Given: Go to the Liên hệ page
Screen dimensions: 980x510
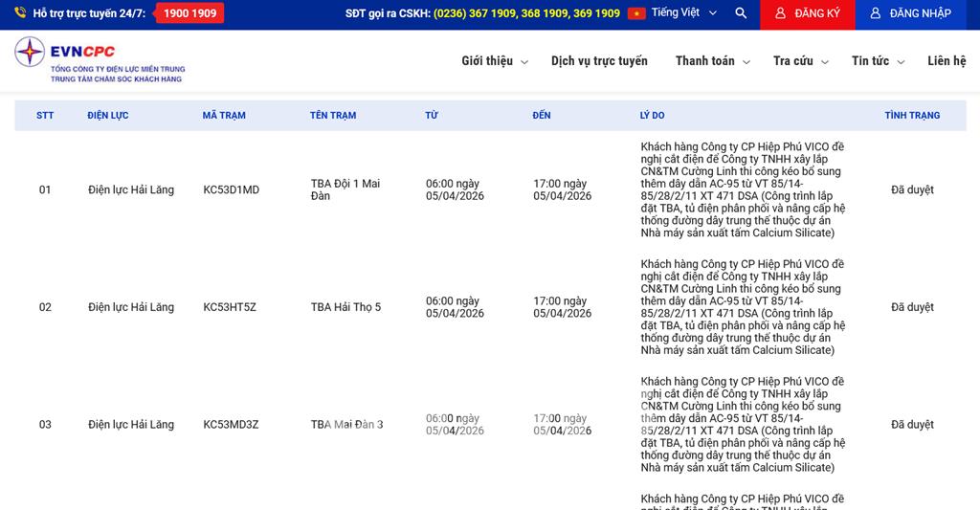Looking at the screenshot, I should (x=946, y=61).
